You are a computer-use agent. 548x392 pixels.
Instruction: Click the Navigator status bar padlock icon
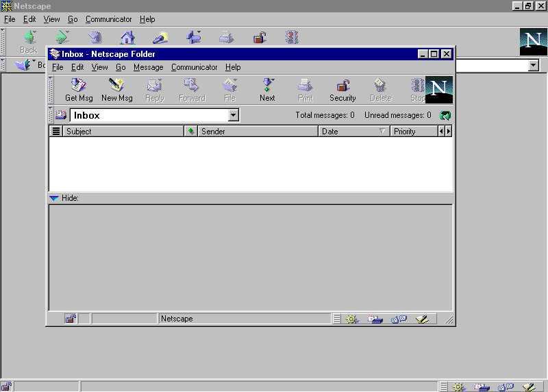pos(6,387)
